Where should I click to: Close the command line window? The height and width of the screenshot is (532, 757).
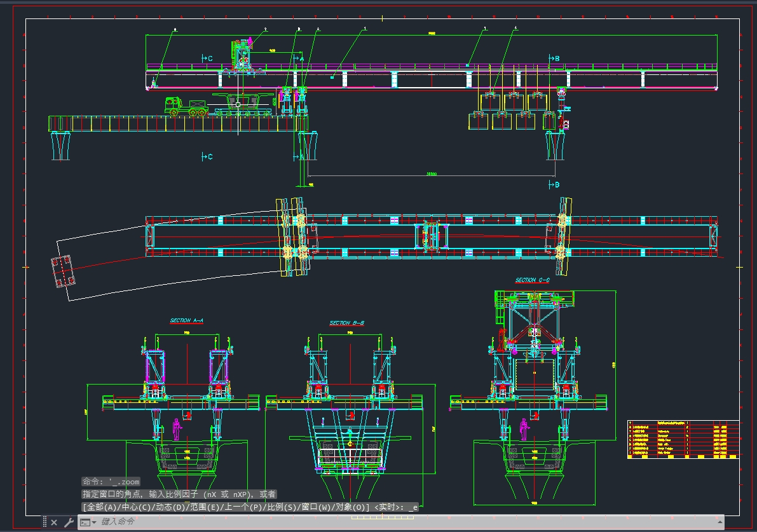point(54,522)
